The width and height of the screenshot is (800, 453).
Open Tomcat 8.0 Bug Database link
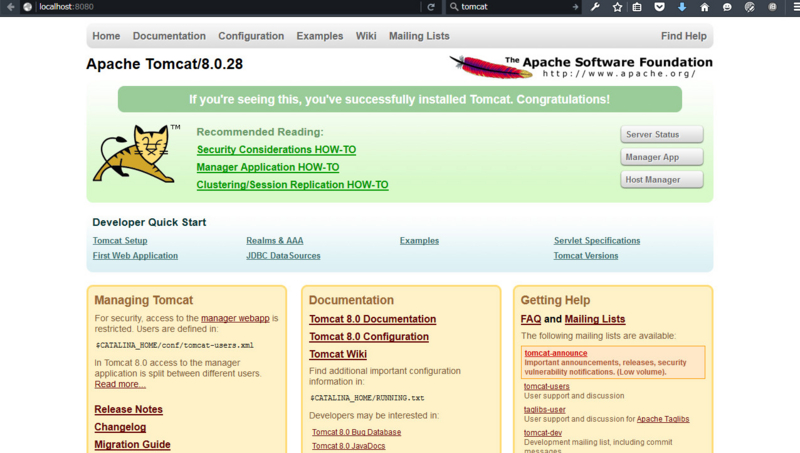click(x=357, y=432)
